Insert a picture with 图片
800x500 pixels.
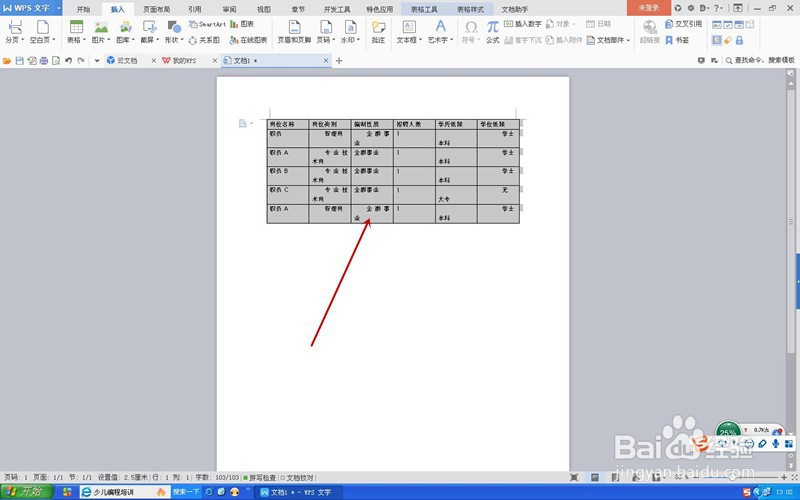point(101,32)
